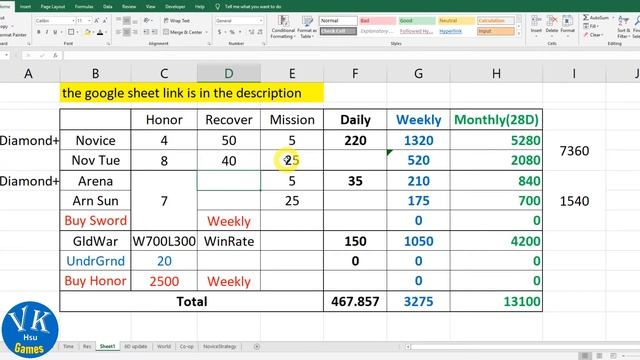This screenshot has width=640, height=360.
Task: Open Number format dialog launcher
Action: (x=264, y=43)
